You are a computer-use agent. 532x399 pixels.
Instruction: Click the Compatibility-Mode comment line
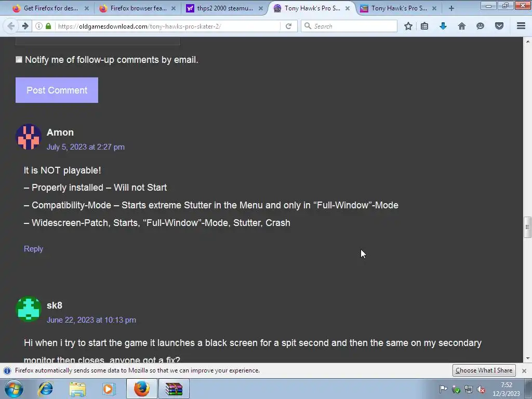(x=211, y=205)
